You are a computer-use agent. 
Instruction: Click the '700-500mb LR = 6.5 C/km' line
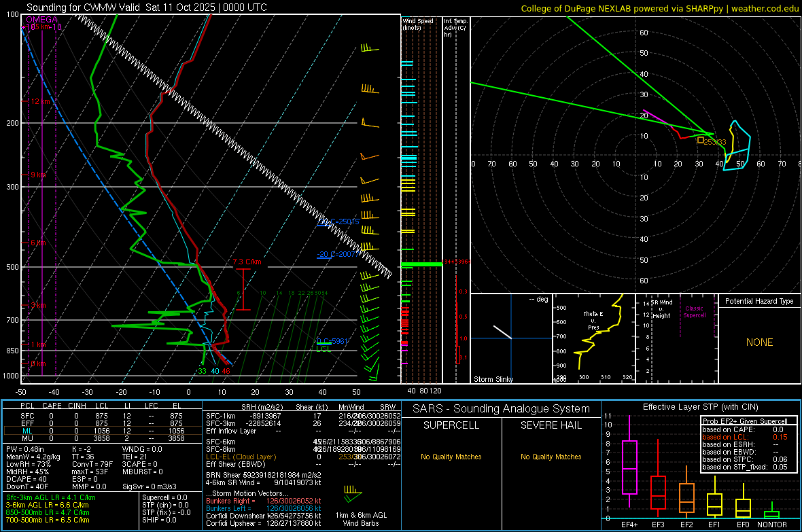tap(48, 520)
